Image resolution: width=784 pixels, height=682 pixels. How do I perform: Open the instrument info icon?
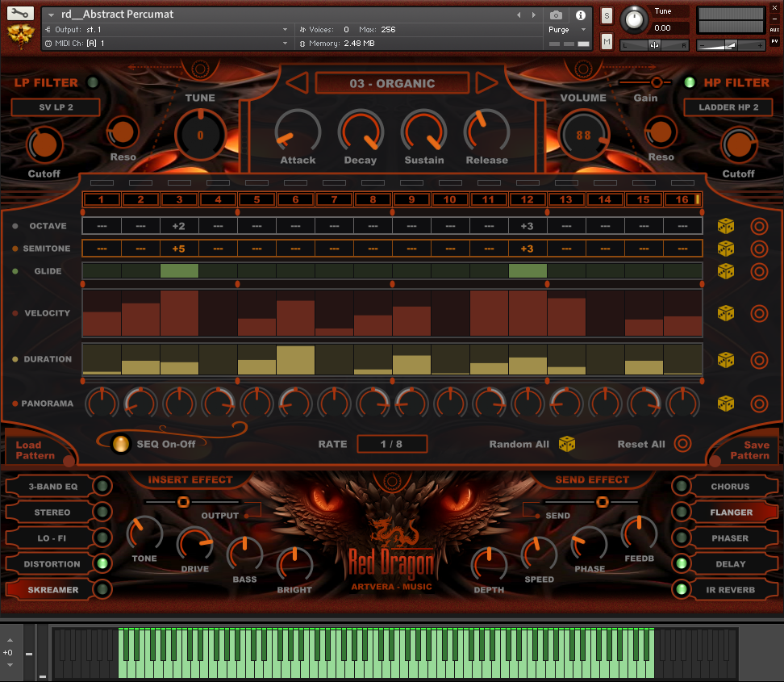[x=580, y=15]
